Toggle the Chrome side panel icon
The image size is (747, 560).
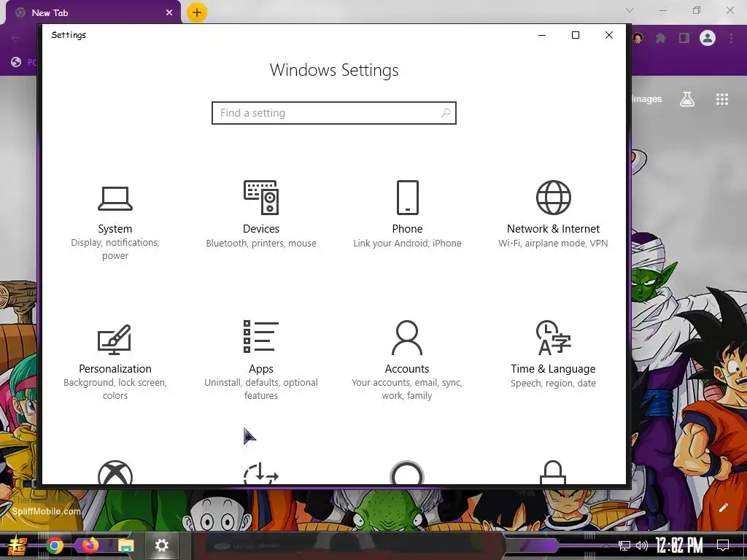pyautogui.click(x=684, y=38)
